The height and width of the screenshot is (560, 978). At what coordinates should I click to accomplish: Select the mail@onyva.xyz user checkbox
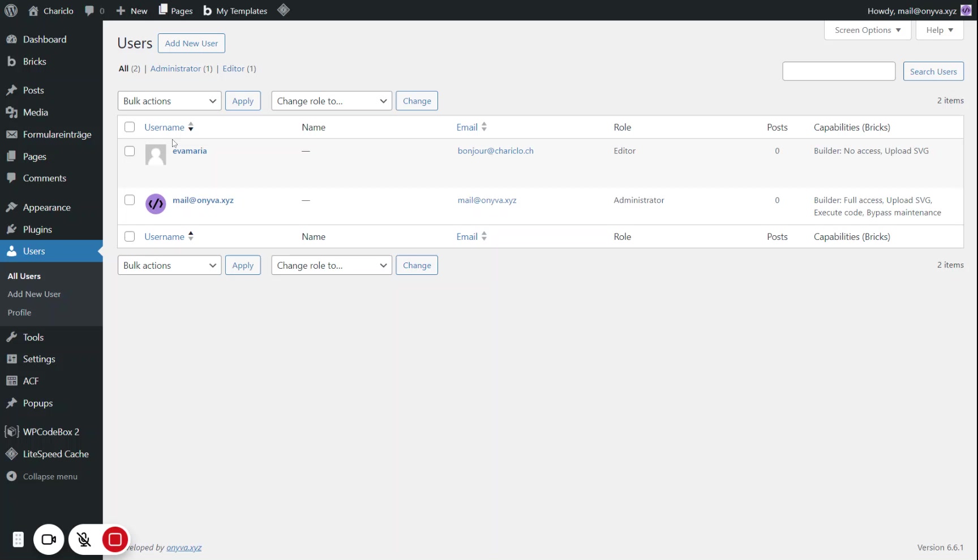[x=130, y=200]
